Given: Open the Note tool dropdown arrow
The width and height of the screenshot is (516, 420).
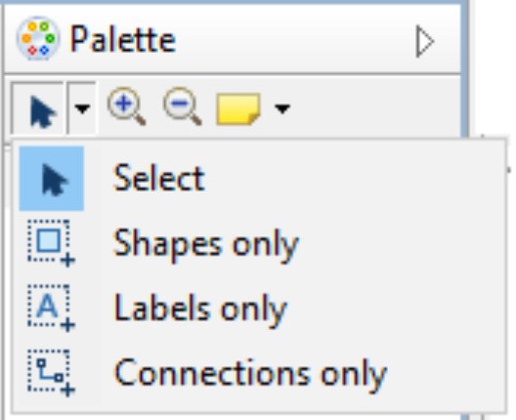Looking at the screenshot, I should pyautogui.click(x=282, y=108).
